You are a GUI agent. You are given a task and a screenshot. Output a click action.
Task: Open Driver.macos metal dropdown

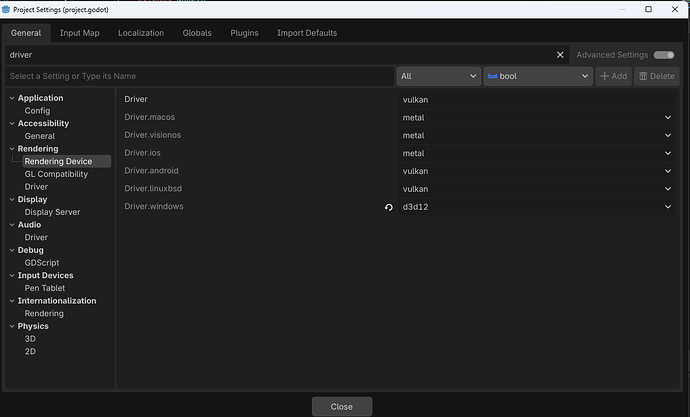[536, 118]
